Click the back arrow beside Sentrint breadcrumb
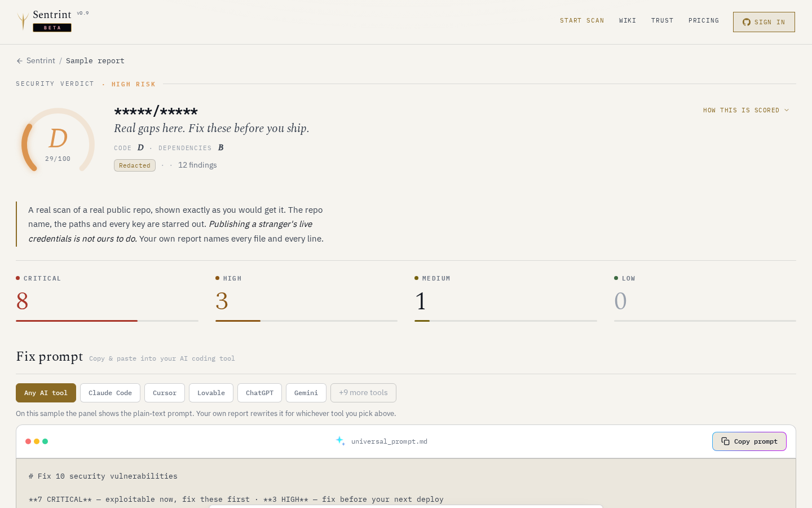This screenshot has height=508, width=812. 20,61
